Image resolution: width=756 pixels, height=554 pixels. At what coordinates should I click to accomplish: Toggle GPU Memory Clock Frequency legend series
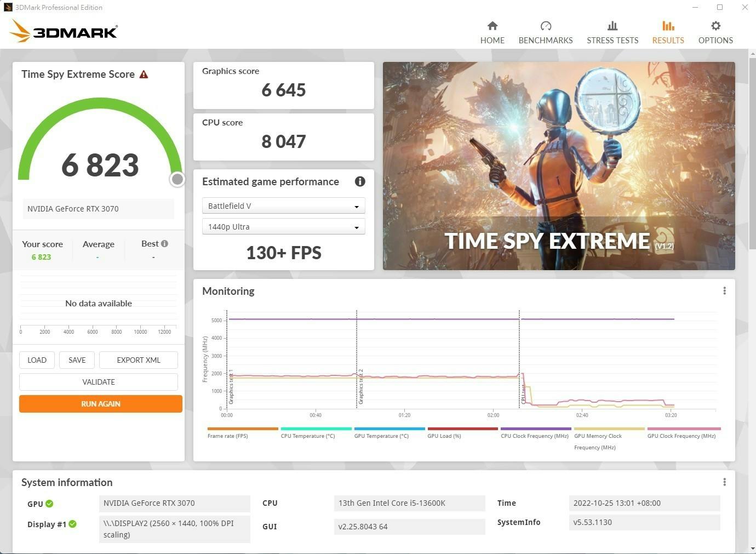609,438
